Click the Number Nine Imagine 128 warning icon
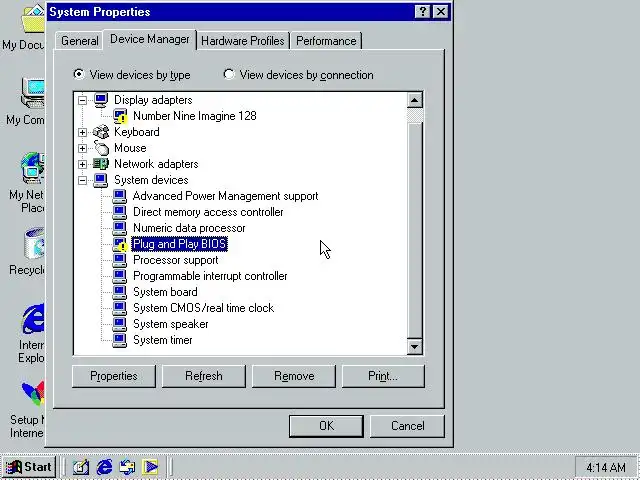This screenshot has height=480, width=640. coord(120,116)
